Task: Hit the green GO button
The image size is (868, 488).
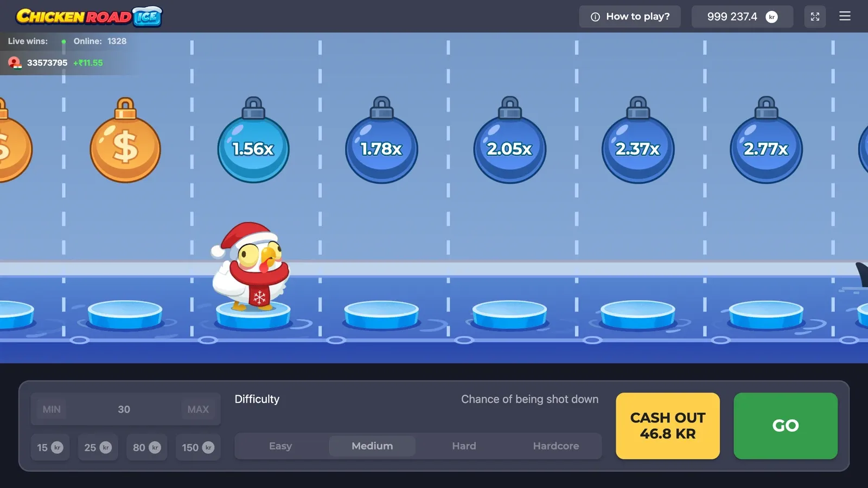Action: [786, 426]
